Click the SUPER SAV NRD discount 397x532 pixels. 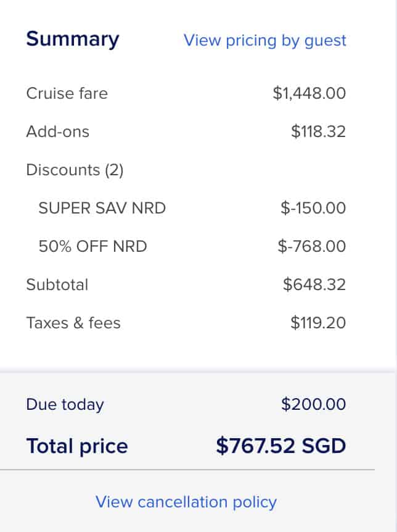pos(102,208)
